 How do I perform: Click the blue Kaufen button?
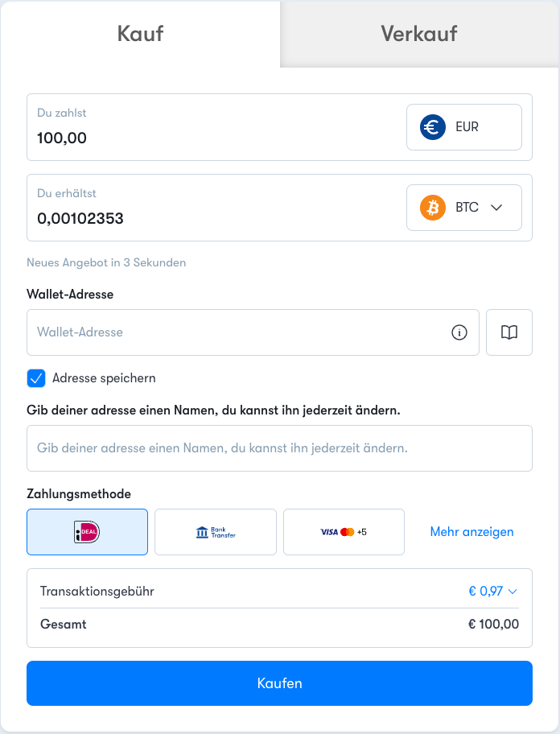(279, 683)
